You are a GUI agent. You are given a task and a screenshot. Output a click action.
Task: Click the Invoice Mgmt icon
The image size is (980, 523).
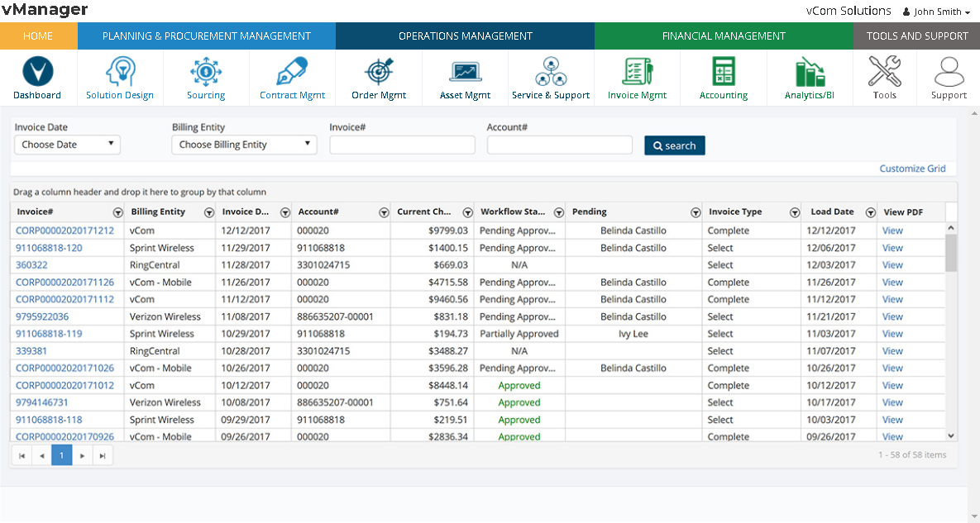(x=637, y=73)
